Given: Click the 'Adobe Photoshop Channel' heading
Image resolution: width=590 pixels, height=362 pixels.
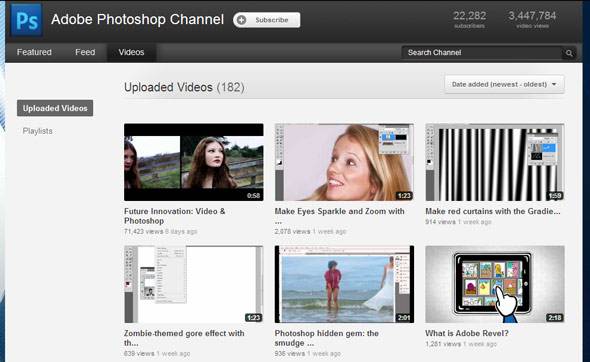Looking at the screenshot, I should pyautogui.click(x=137, y=20).
